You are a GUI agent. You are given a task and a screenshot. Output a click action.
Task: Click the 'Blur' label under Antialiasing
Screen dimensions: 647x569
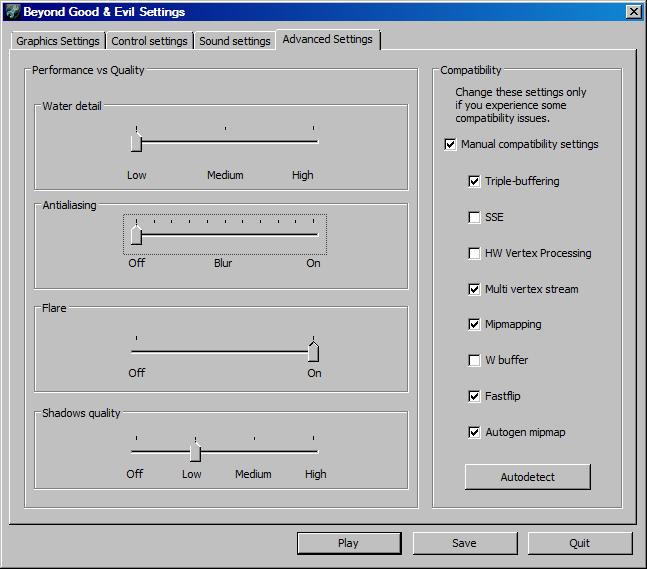click(223, 263)
